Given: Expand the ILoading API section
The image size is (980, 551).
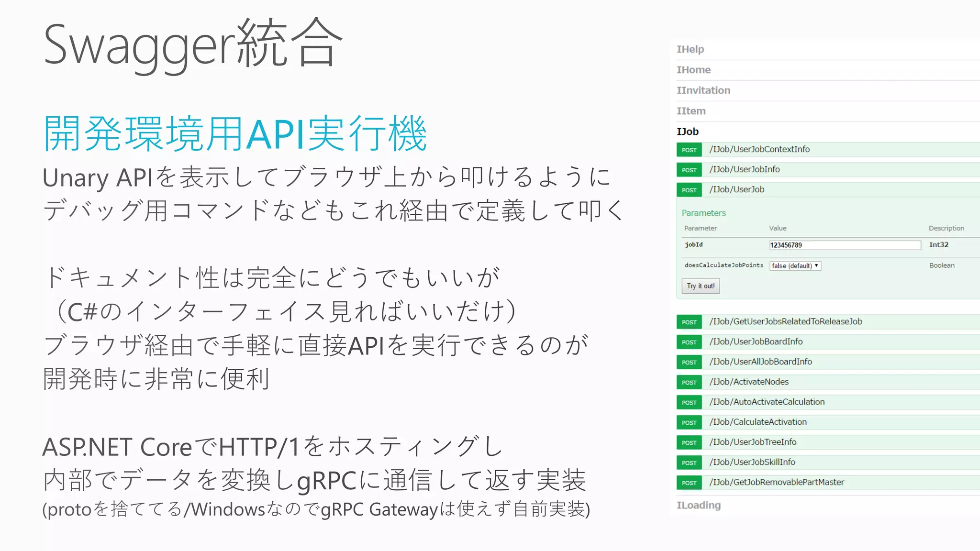Looking at the screenshot, I should 699,505.
